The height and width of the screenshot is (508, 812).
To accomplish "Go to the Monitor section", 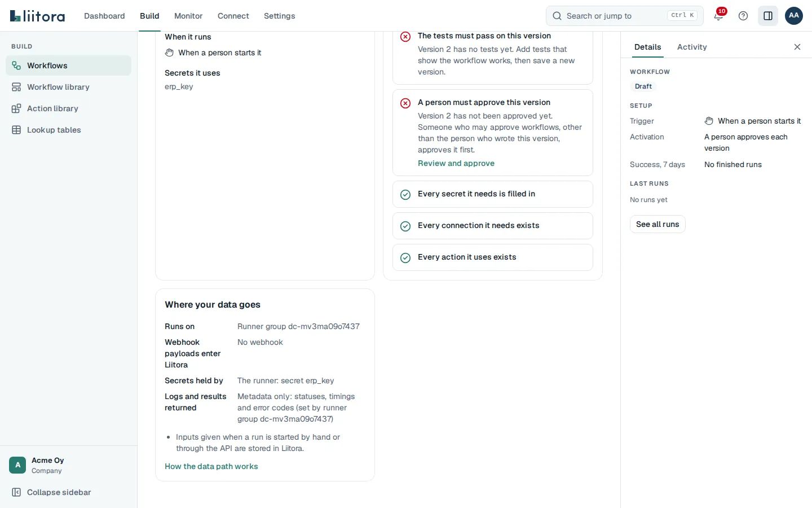I will point(188,16).
